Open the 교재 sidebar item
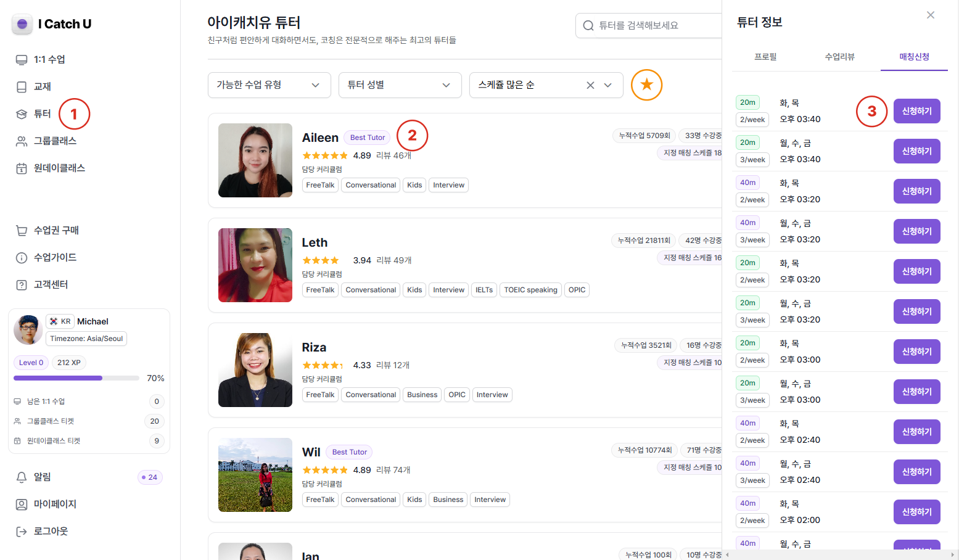The image size is (959, 560). click(x=34, y=87)
